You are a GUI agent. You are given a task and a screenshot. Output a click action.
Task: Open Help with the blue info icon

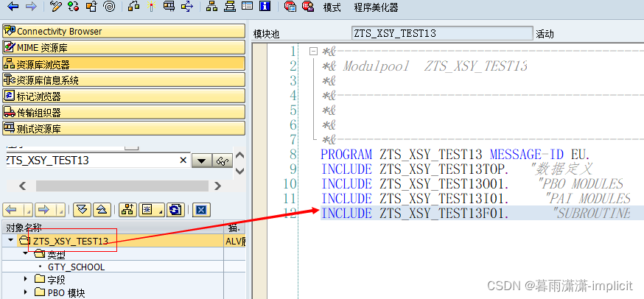(265, 7)
